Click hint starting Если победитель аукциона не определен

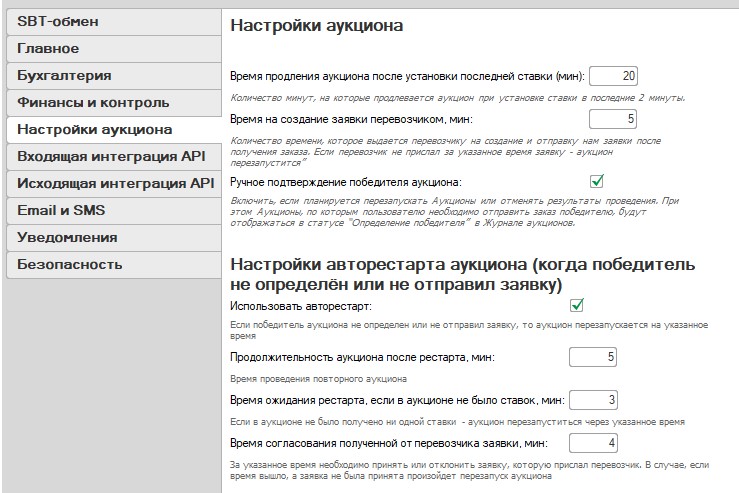click(x=469, y=330)
